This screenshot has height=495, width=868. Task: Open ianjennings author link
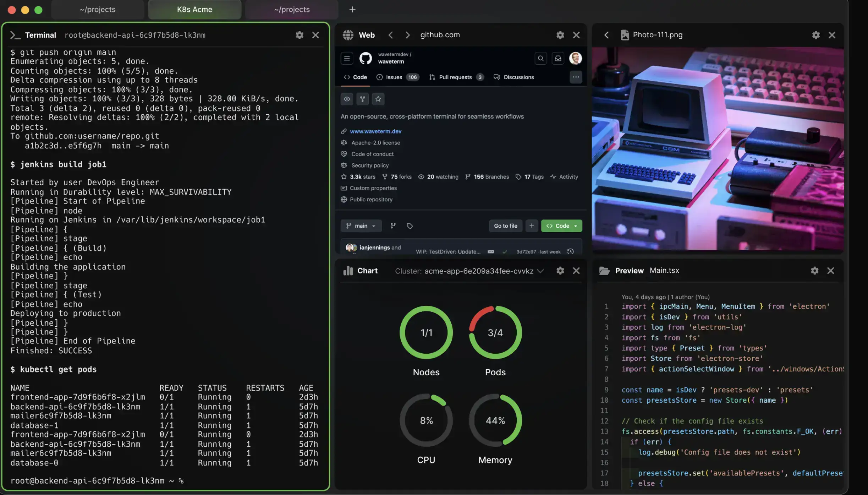click(x=374, y=247)
